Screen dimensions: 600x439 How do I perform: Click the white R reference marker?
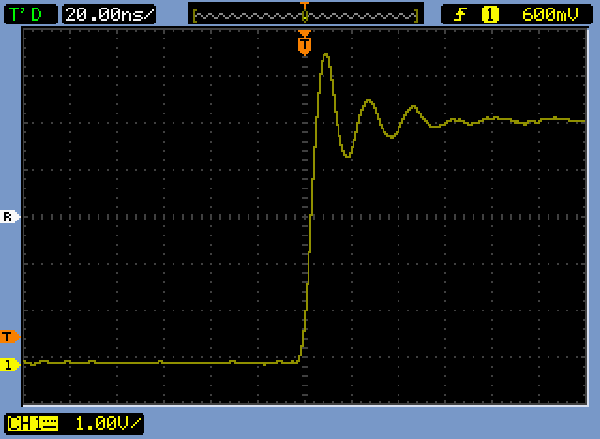9,216
